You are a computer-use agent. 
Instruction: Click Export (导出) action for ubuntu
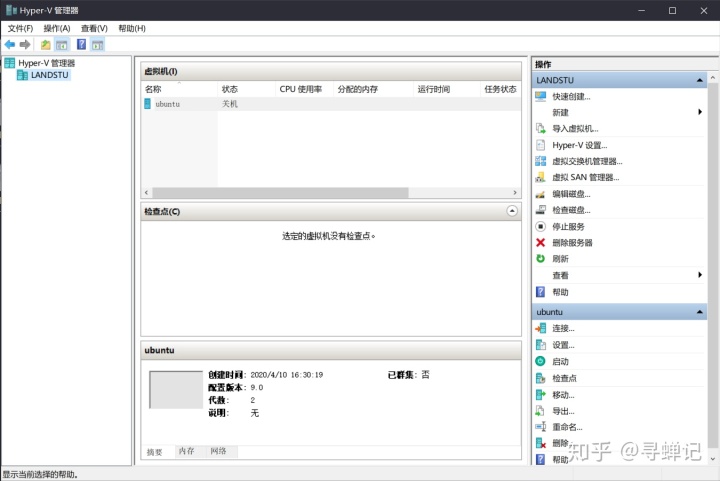[x=563, y=411]
